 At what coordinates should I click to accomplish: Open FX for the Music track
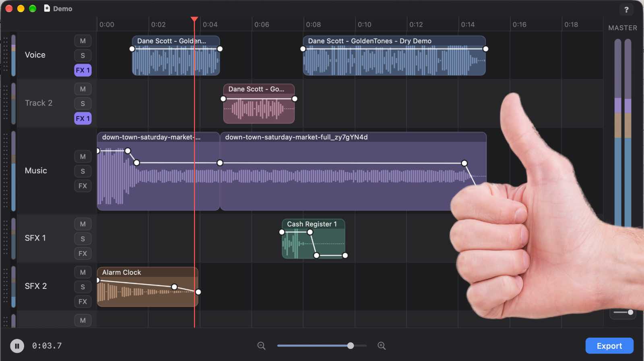pyautogui.click(x=83, y=186)
